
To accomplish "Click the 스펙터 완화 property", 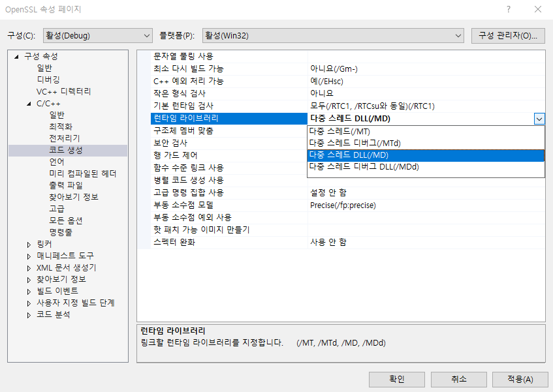I will click(229, 243).
